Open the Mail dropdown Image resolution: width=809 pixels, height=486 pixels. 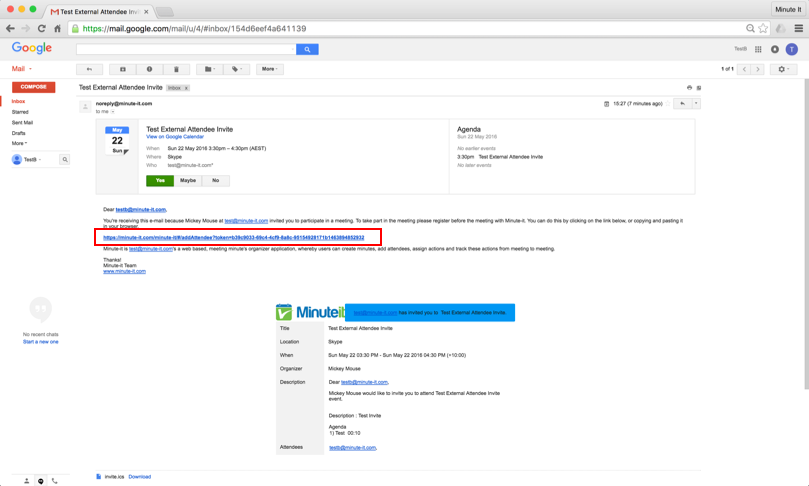click(x=22, y=69)
